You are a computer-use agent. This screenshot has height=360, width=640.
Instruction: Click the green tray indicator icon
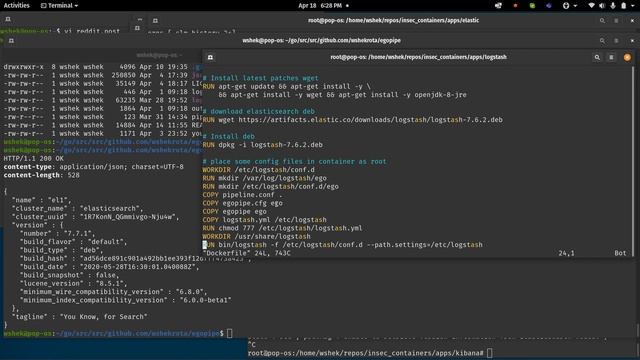pyautogui.click(x=532, y=6)
